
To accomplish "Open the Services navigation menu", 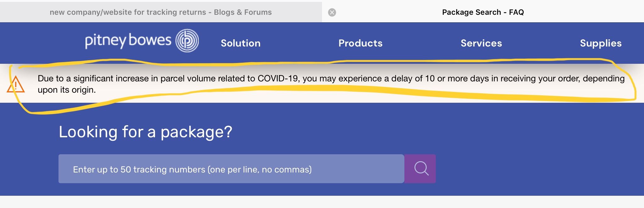I will pyautogui.click(x=481, y=43).
